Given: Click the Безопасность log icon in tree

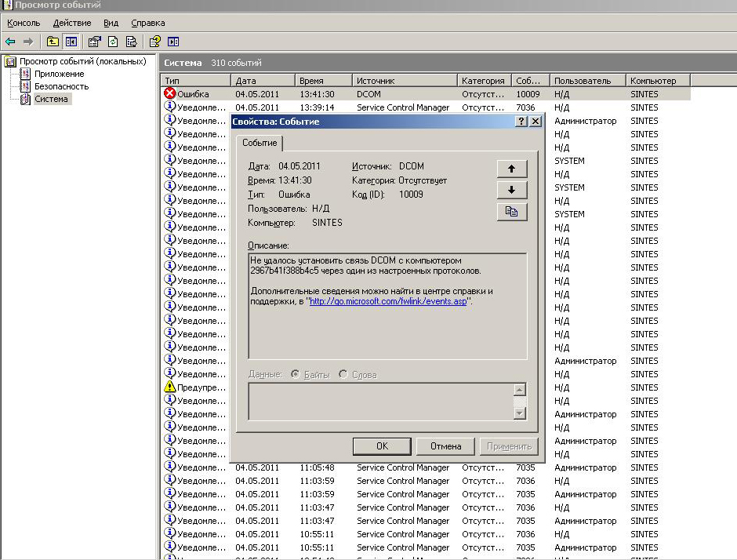Looking at the screenshot, I should [x=25, y=86].
